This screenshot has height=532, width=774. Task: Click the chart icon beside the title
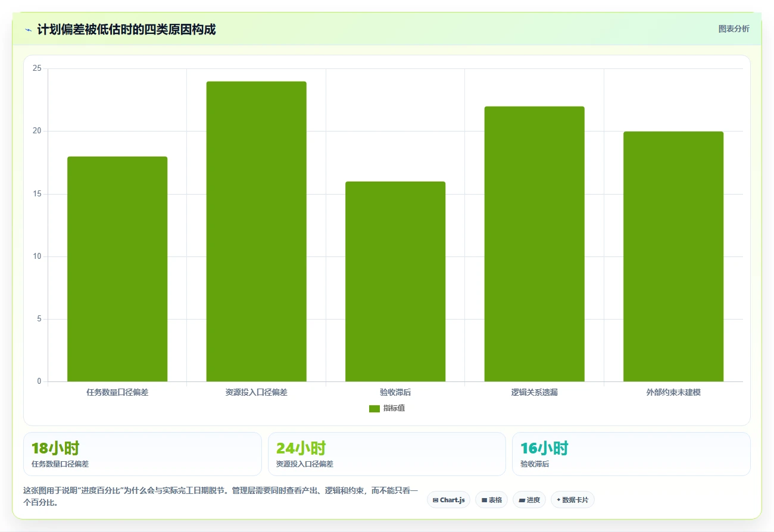[x=28, y=30]
